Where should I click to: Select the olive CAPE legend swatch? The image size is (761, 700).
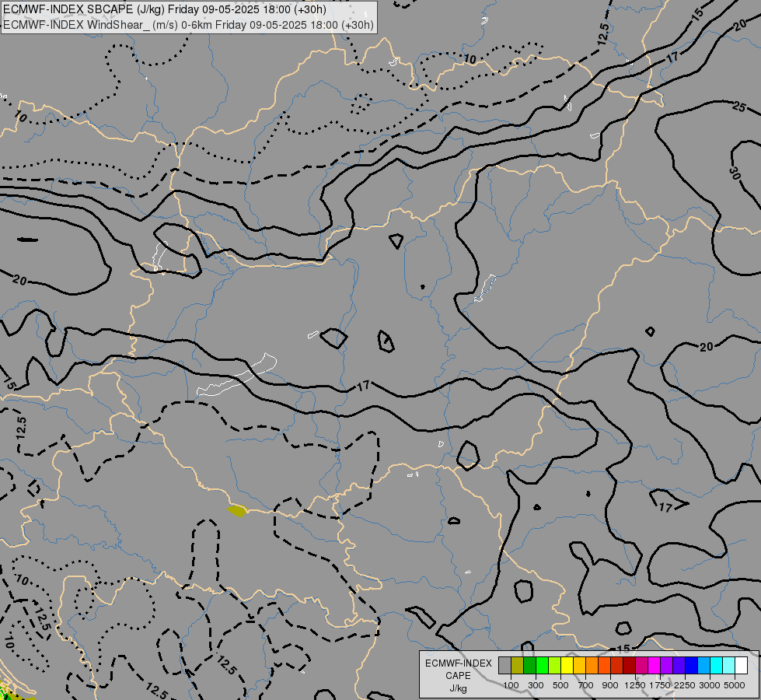pos(518,666)
